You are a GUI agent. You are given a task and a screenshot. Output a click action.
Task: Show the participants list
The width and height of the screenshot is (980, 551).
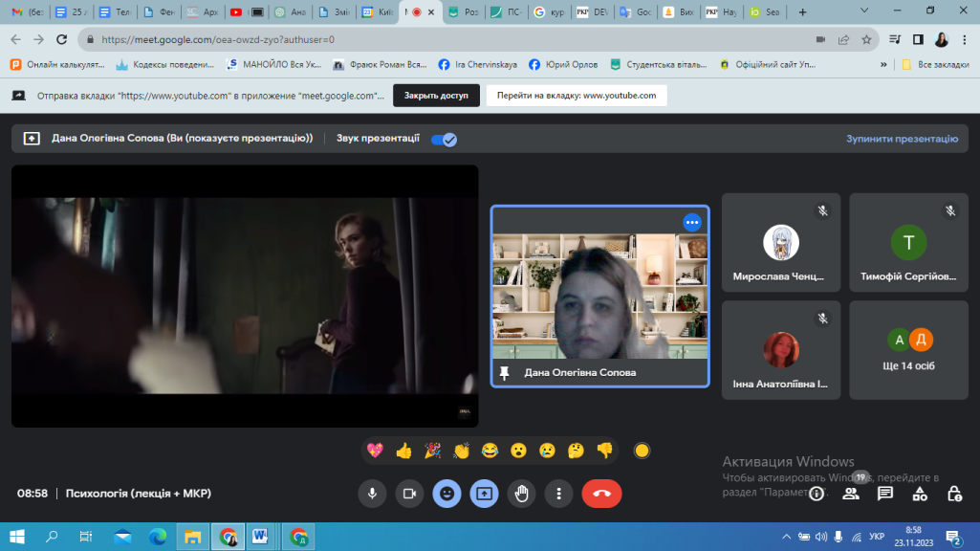coord(850,494)
